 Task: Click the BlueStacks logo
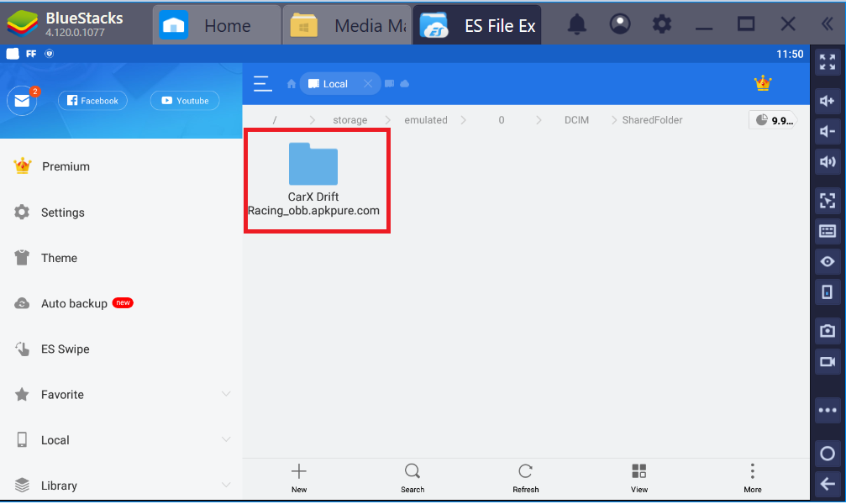[x=22, y=24]
